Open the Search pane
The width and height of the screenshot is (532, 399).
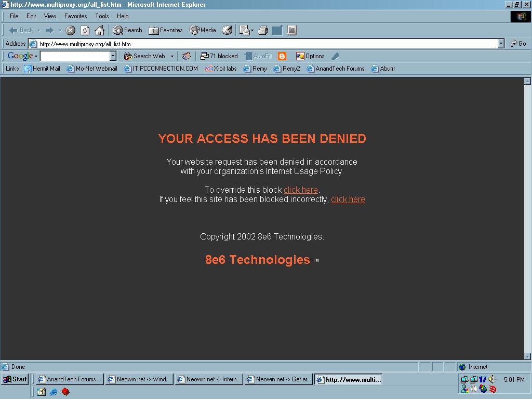click(128, 30)
